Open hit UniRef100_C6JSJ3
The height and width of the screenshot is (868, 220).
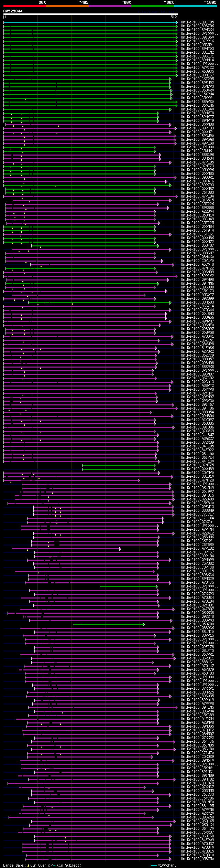[x=197, y=795]
